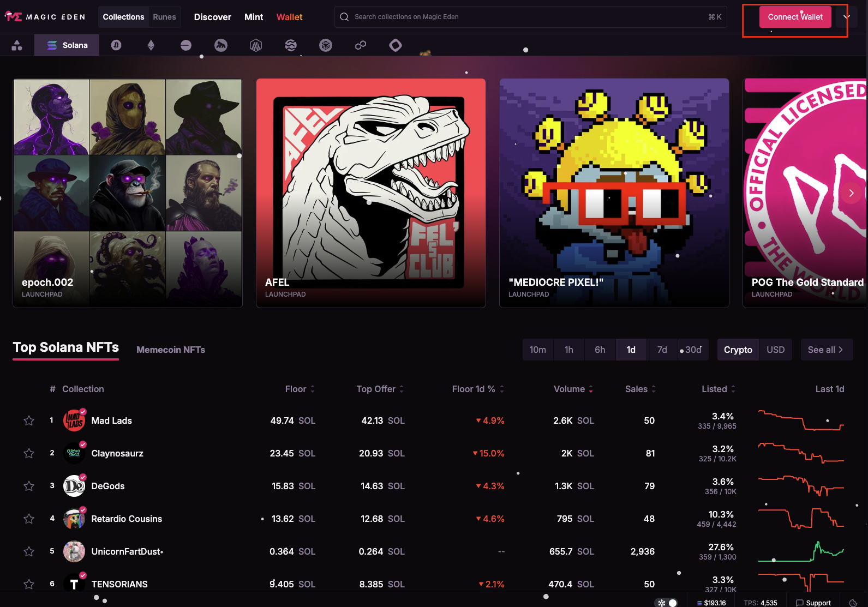Switch to the Base chain circle icon
868x607 pixels.
186,45
